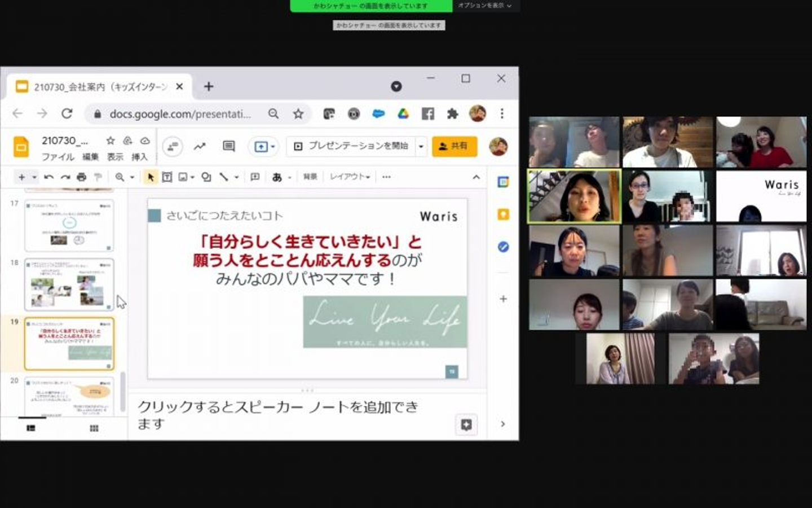Open the ファイル menu
The width and height of the screenshot is (812, 508).
[58, 157]
